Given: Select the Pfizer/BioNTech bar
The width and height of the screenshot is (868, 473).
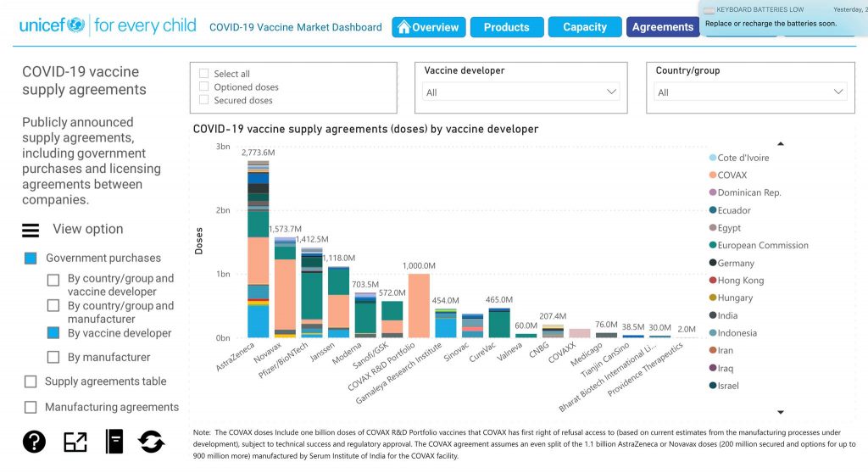Looking at the screenshot, I should [x=312, y=292].
